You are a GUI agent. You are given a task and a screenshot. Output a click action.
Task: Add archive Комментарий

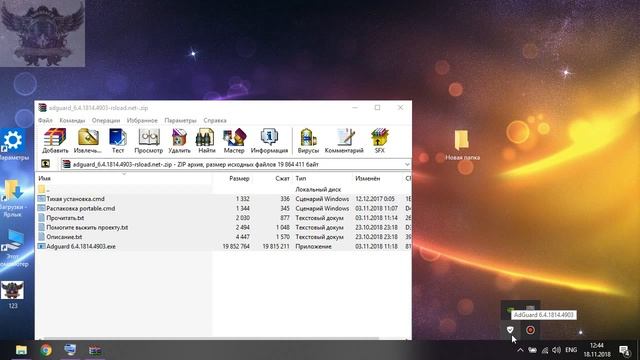[344, 141]
